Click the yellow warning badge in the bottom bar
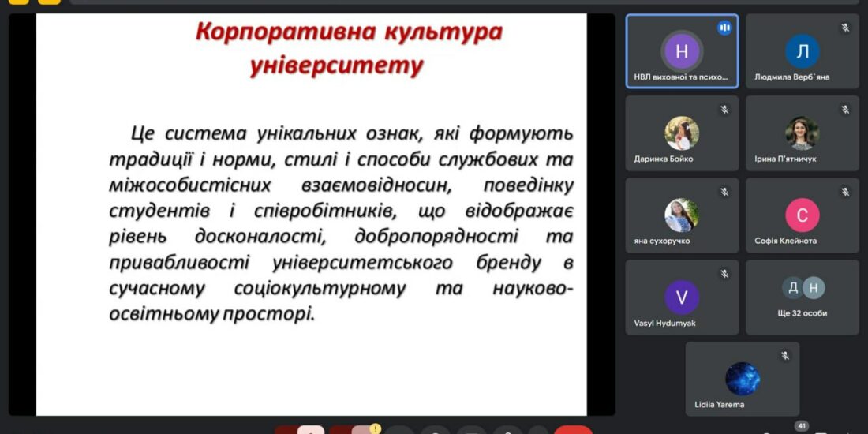The image size is (868, 434). coord(376,428)
